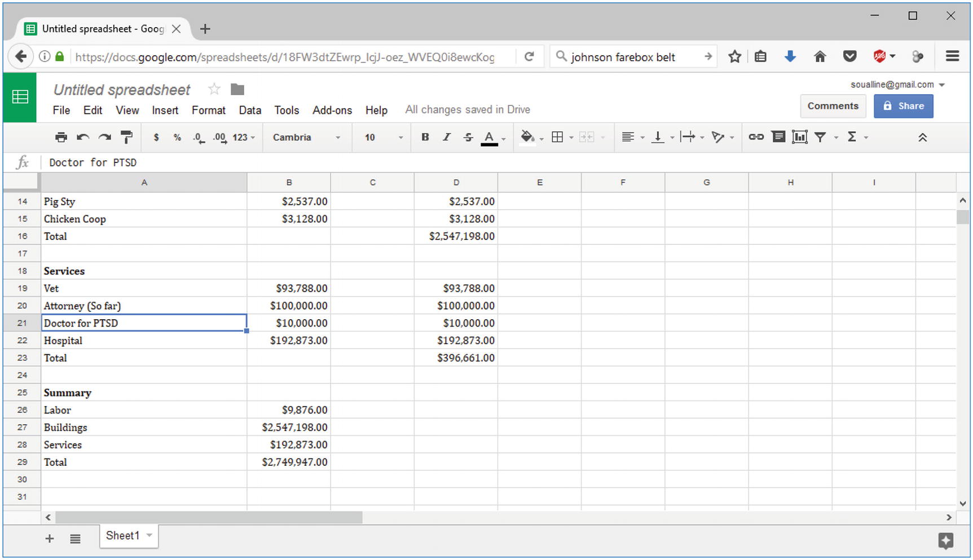
Task: Star the Untitled spreadsheet
Action: click(x=214, y=89)
